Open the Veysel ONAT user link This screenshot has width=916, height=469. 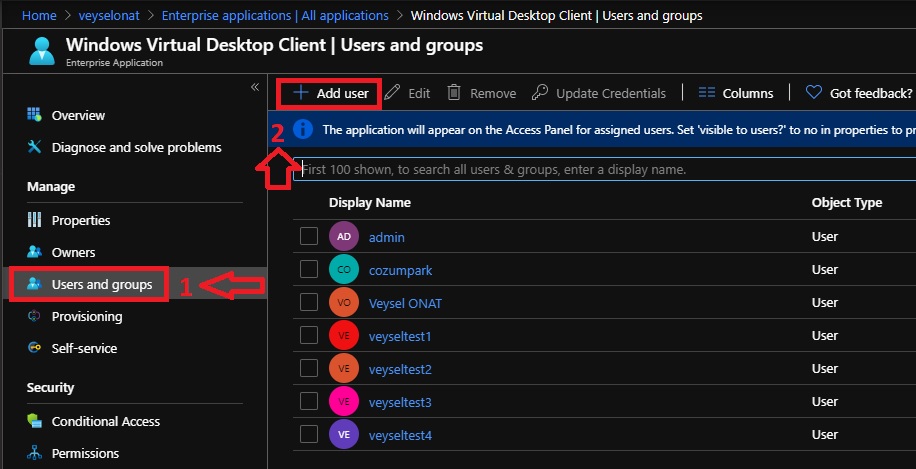pos(405,303)
